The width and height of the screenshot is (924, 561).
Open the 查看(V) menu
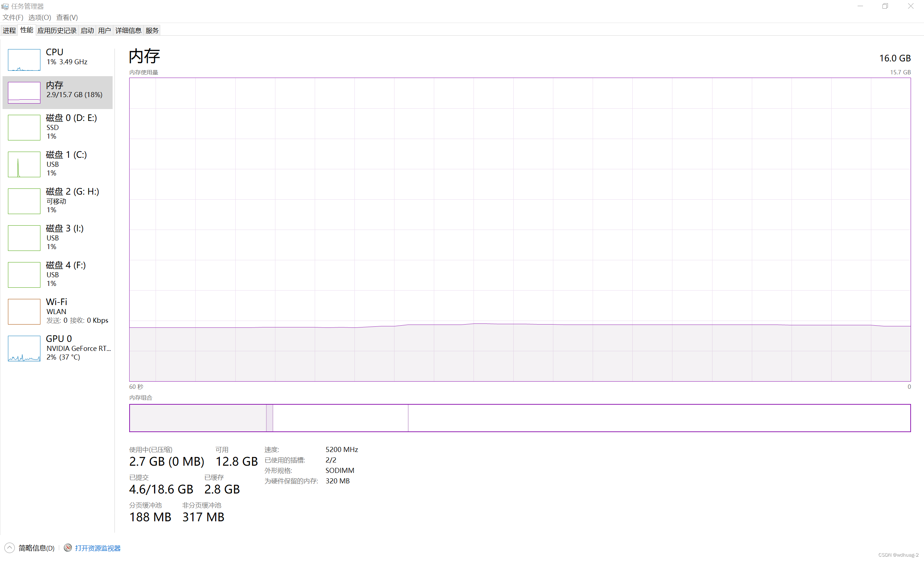(67, 17)
